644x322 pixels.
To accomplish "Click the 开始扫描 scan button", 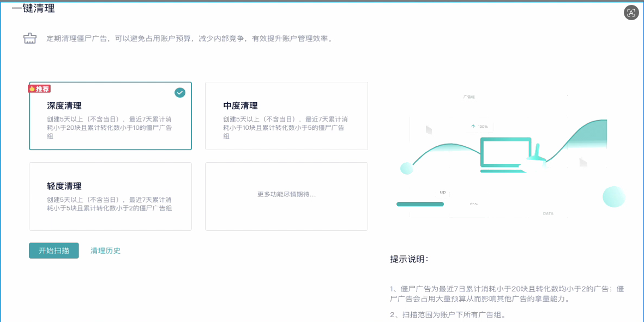I will tap(53, 251).
